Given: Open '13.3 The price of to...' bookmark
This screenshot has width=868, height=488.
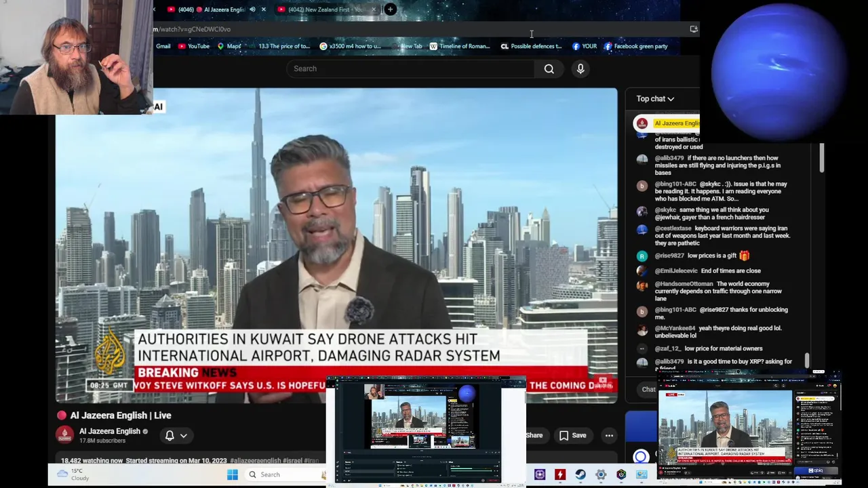Looking at the screenshot, I should (x=283, y=46).
